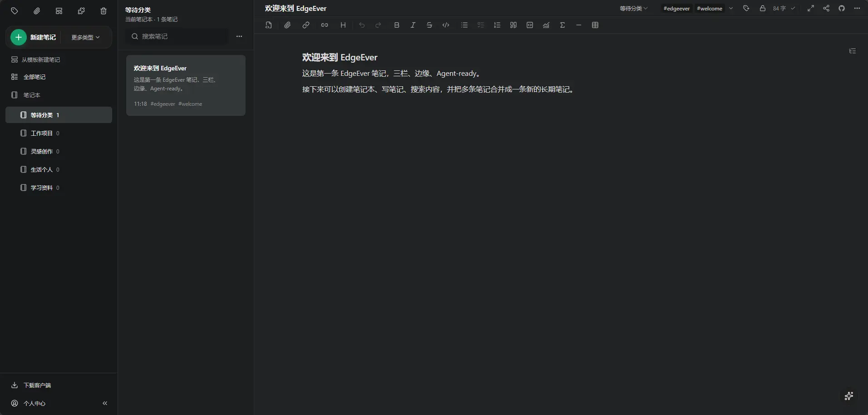Insert inline code formatting
This screenshot has width=868, height=415.
click(446, 25)
